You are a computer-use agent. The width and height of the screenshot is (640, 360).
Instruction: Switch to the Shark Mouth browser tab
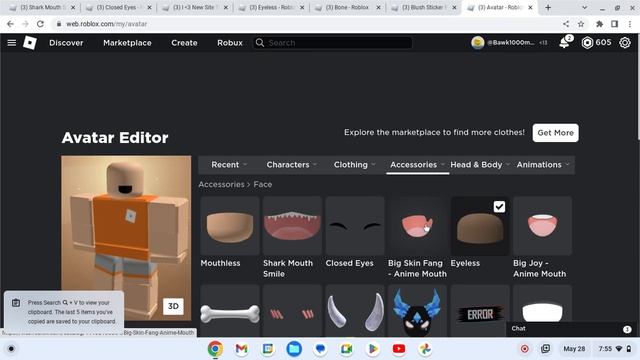[41, 7]
